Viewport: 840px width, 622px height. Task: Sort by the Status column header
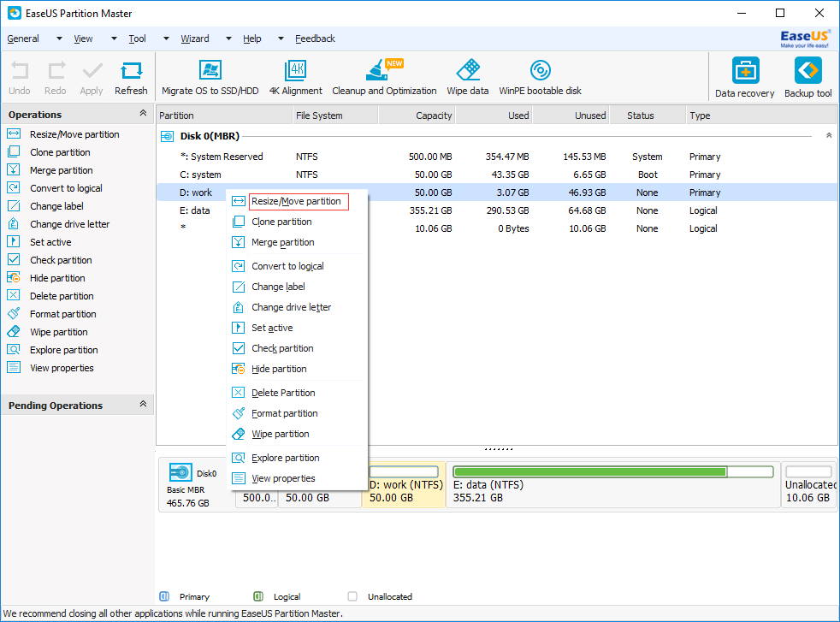pos(647,116)
